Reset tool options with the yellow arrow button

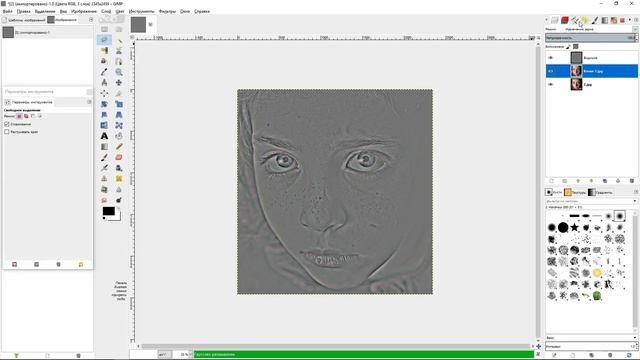coord(80,264)
